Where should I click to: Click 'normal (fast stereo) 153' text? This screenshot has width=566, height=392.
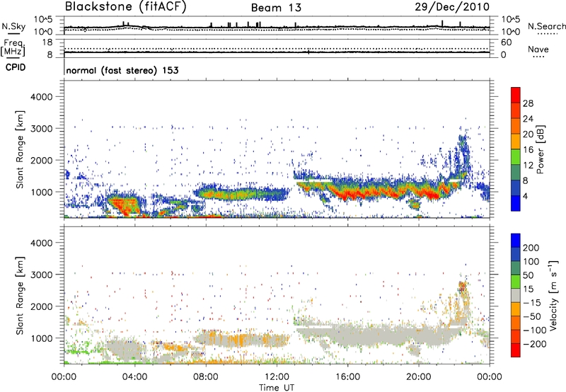[x=122, y=70]
